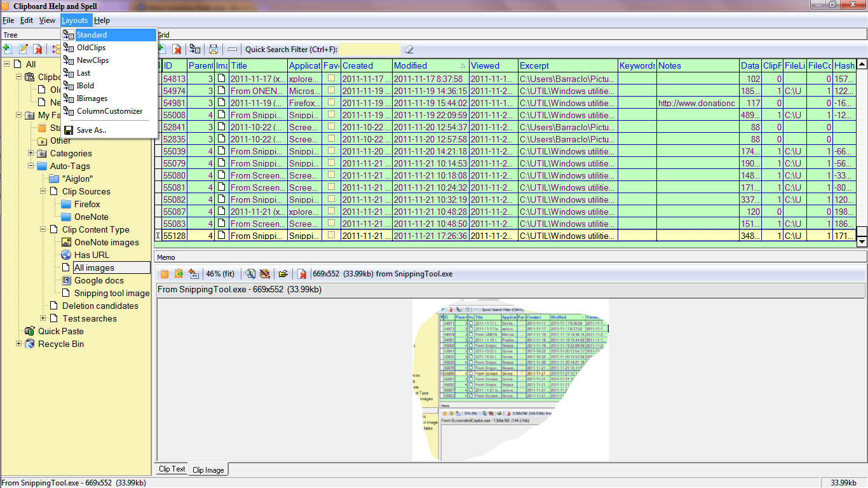This screenshot has height=488, width=868.
Task: Click the delete clip icon in Grid toolbar
Action: pyautogui.click(x=177, y=49)
